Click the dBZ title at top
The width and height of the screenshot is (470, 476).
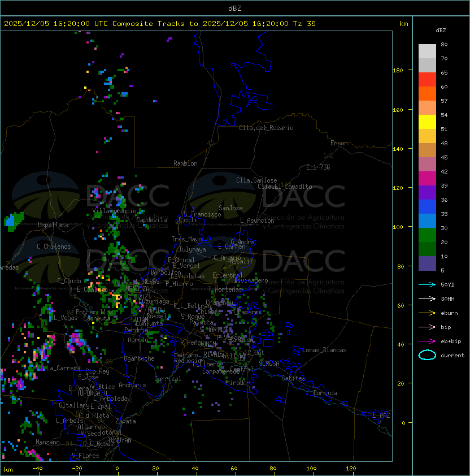235,8
